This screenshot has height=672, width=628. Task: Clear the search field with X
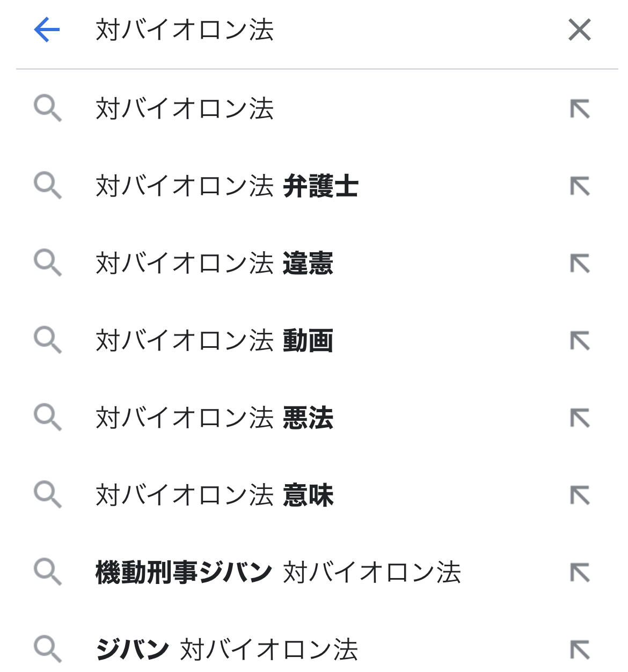580,30
